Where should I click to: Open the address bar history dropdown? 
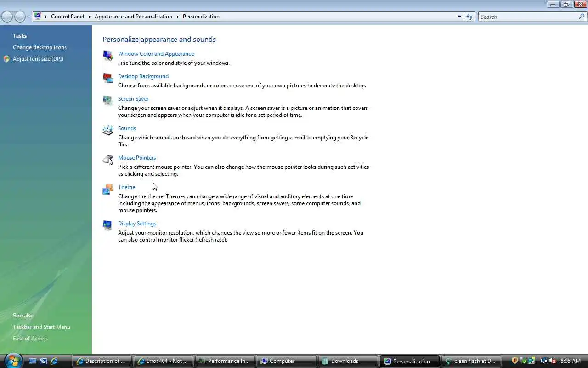459,17
